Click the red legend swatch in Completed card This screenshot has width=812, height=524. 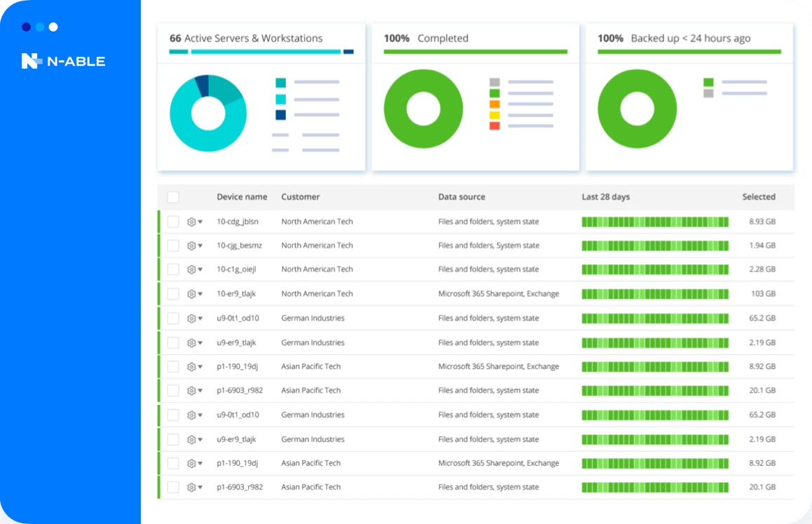495,125
